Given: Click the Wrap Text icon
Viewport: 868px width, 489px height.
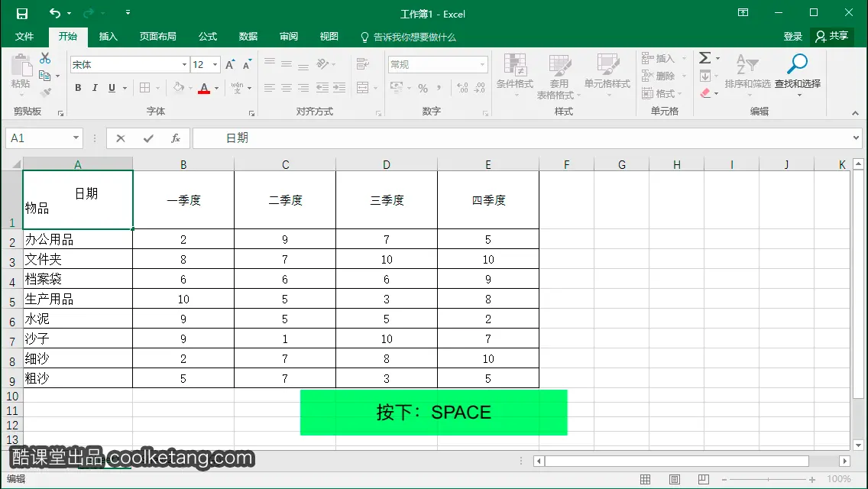Looking at the screenshot, I should (x=363, y=63).
